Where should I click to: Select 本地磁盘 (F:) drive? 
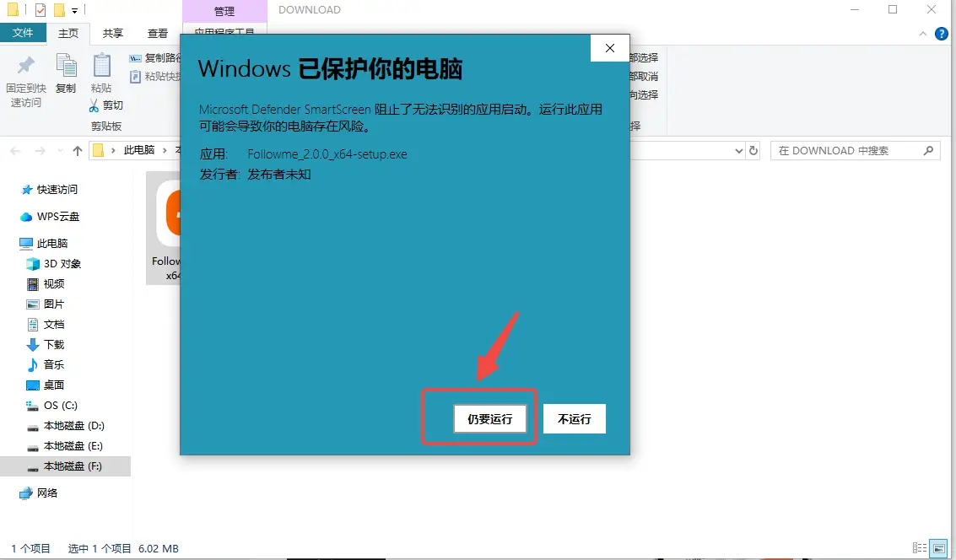click(65, 466)
